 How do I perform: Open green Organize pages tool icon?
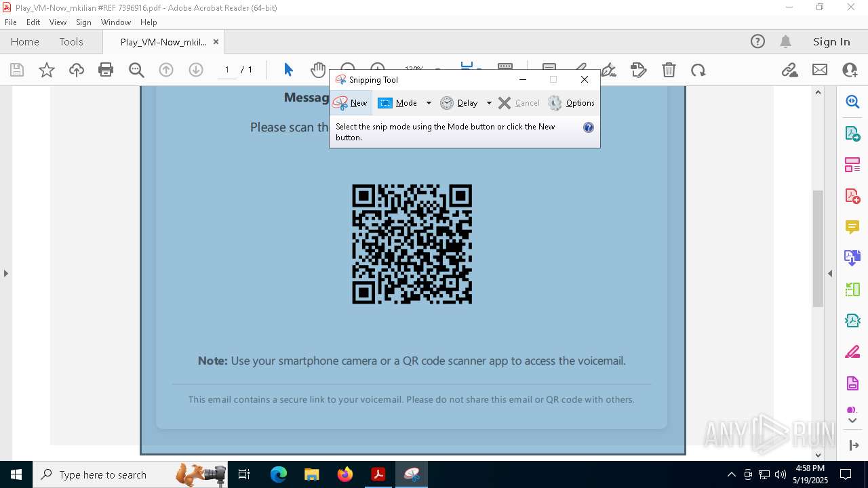852,289
